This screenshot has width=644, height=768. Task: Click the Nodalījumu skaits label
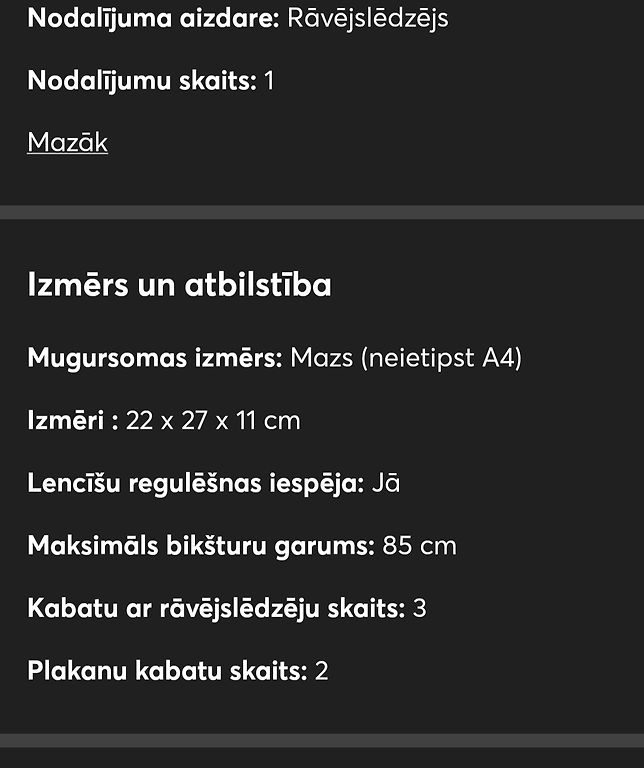coord(142,80)
